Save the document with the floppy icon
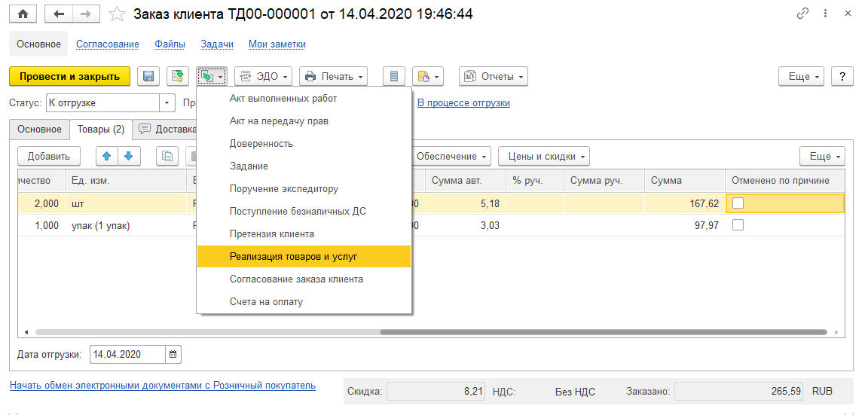 coord(148,76)
